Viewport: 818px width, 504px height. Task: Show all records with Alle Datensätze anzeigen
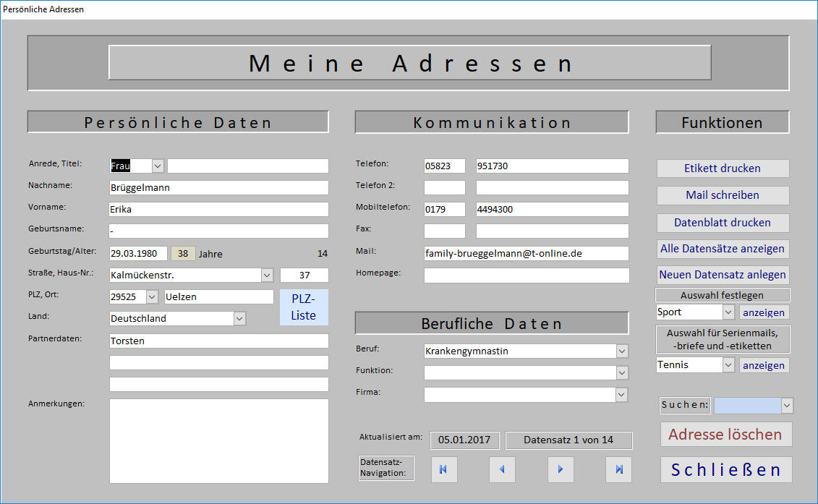tap(723, 249)
